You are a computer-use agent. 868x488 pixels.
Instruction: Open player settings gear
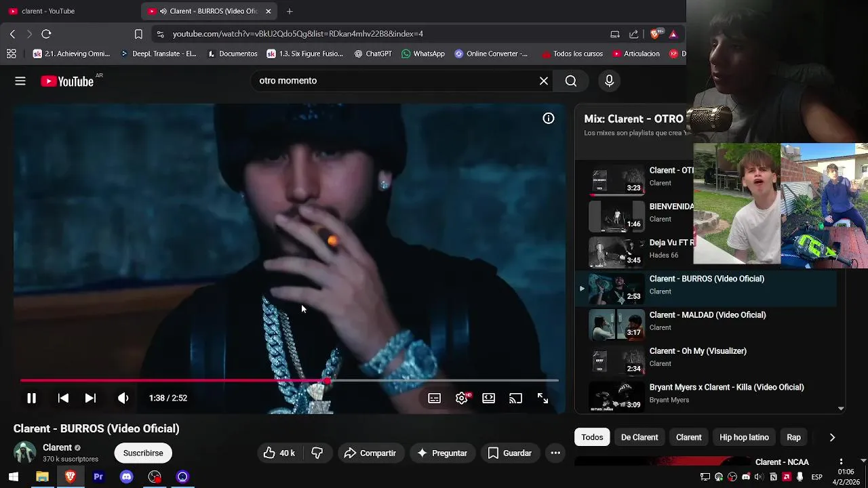(462, 399)
